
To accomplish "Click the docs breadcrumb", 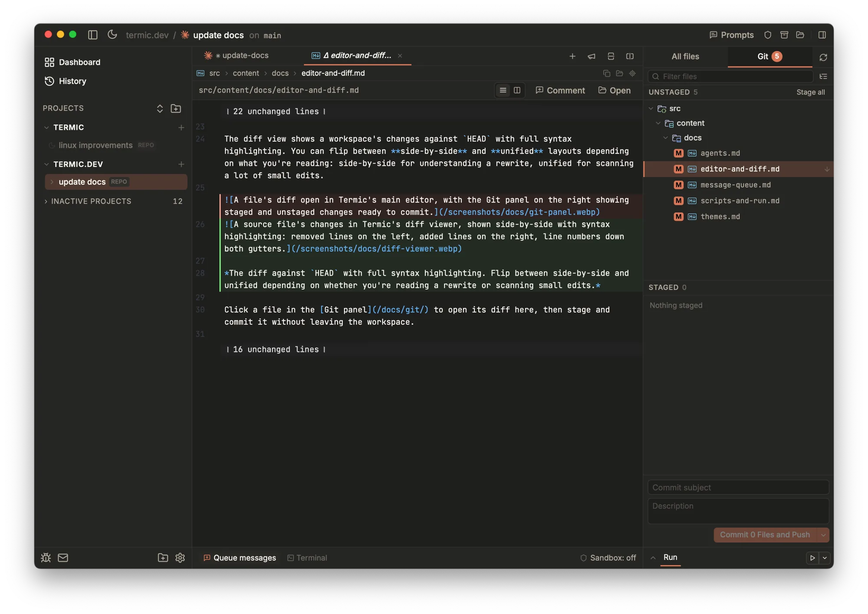I will tap(280, 73).
